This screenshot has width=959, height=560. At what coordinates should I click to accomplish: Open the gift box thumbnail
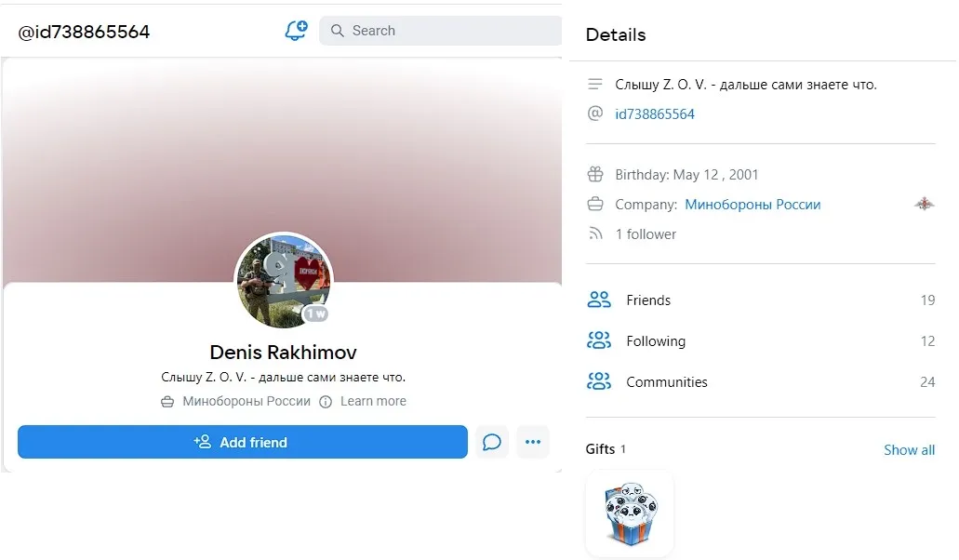coord(630,513)
